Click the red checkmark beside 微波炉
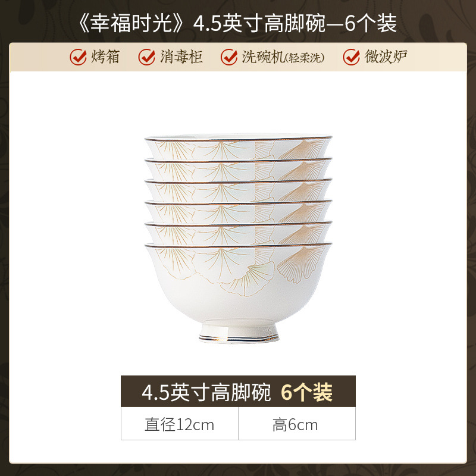 [352, 57]
